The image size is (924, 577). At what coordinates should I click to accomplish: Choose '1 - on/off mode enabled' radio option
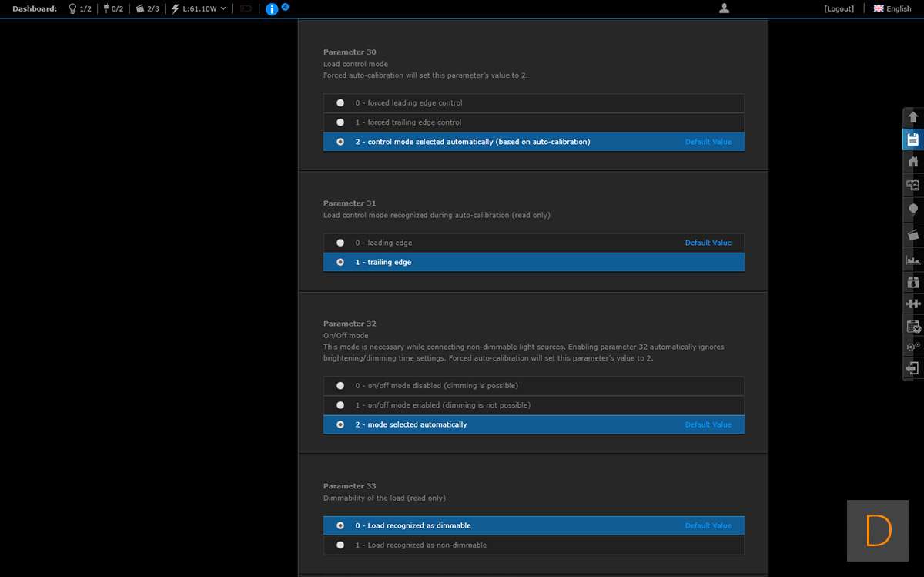pos(340,405)
